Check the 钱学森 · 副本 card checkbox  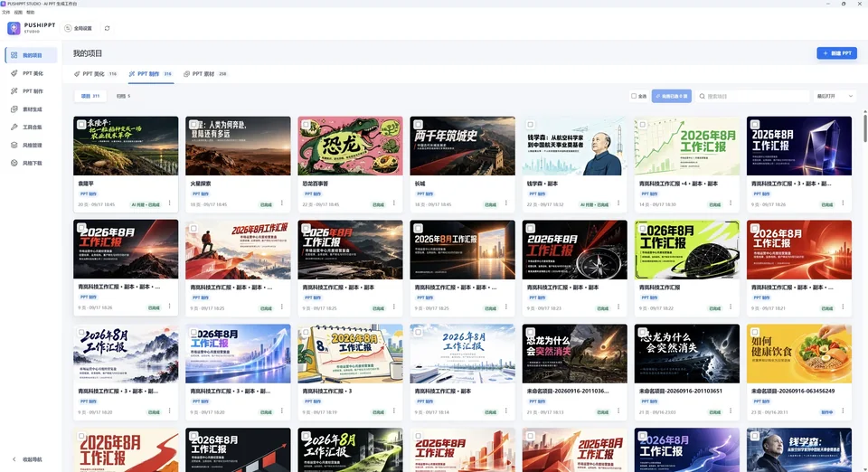coord(531,125)
